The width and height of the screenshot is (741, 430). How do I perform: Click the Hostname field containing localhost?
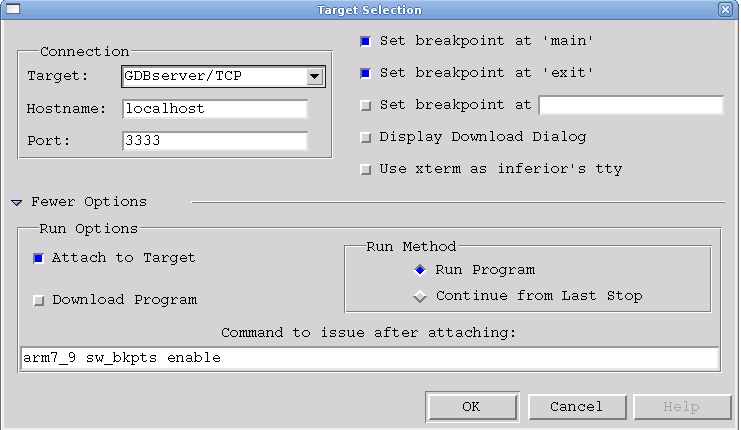pyautogui.click(x=214, y=108)
